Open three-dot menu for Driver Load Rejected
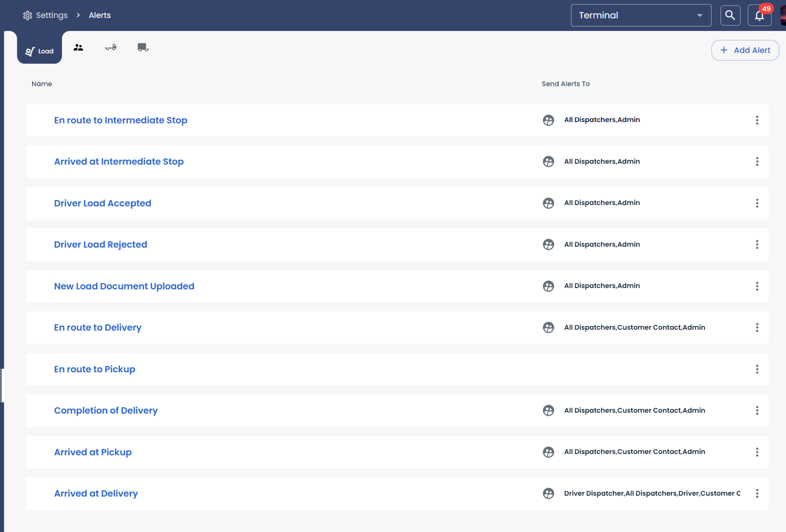Screen dimensions: 786x532 [757, 244]
